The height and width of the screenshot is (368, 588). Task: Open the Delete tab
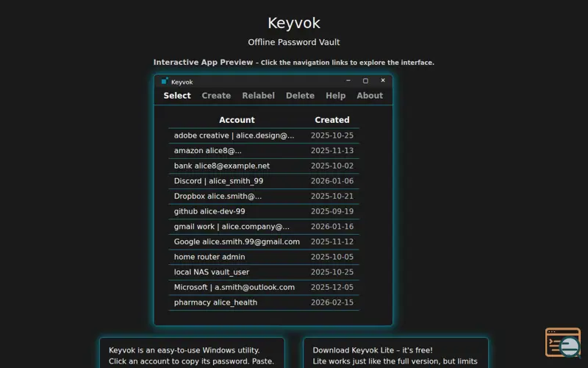click(300, 96)
